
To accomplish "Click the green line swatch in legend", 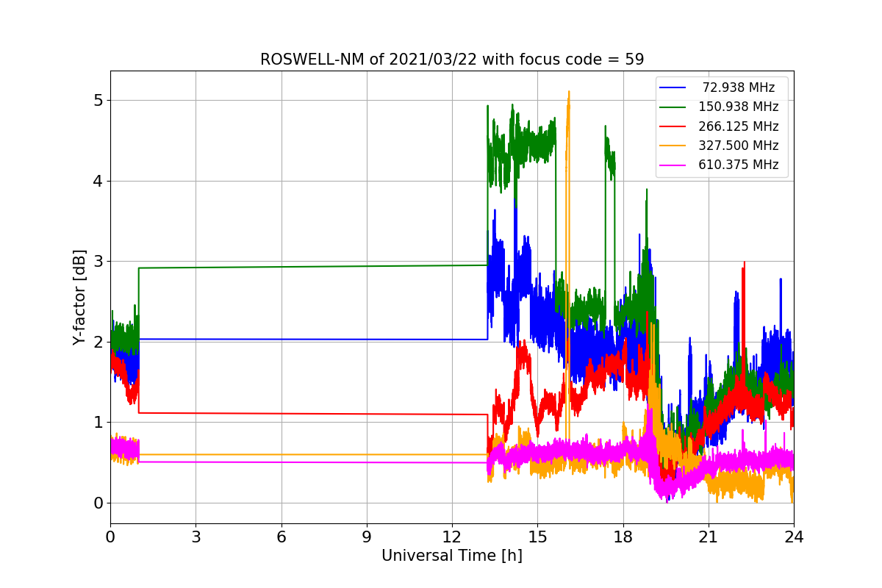I will pyautogui.click(x=673, y=107).
